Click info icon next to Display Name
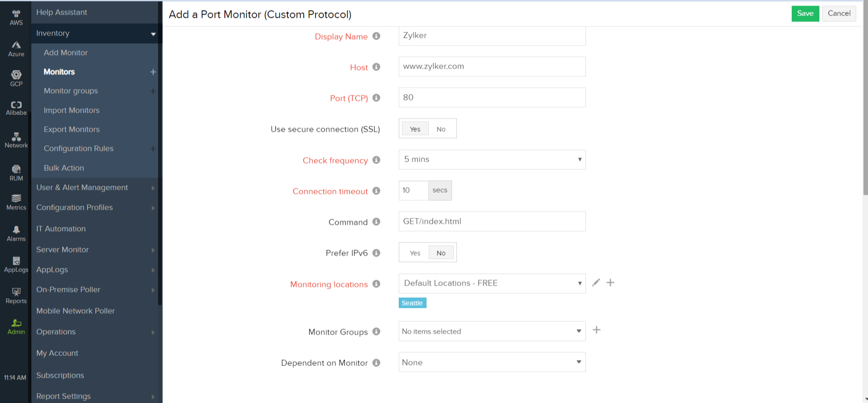 (x=376, y=36)
